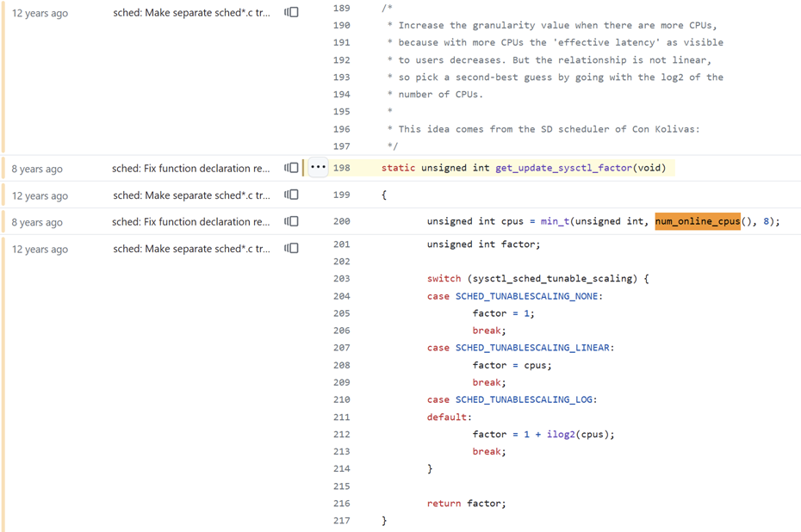Viewport: 801px width, 532px height.
Task: Select line number 212
Action: [341, 434]
